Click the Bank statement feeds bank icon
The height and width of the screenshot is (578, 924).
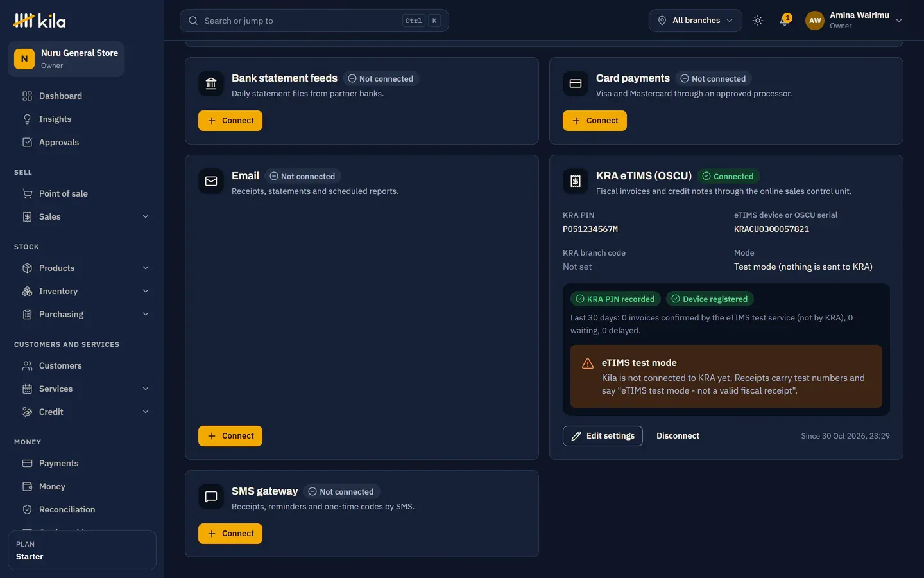[x=211, y=83]
